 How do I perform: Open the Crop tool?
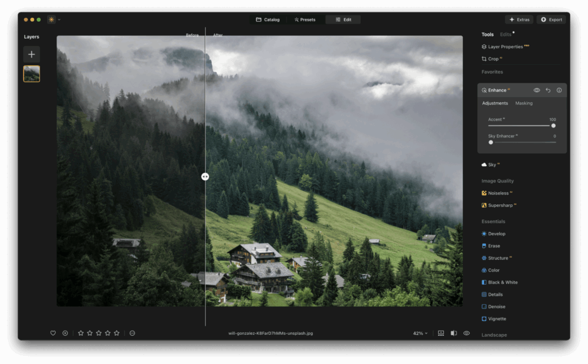tap(493, 59)
